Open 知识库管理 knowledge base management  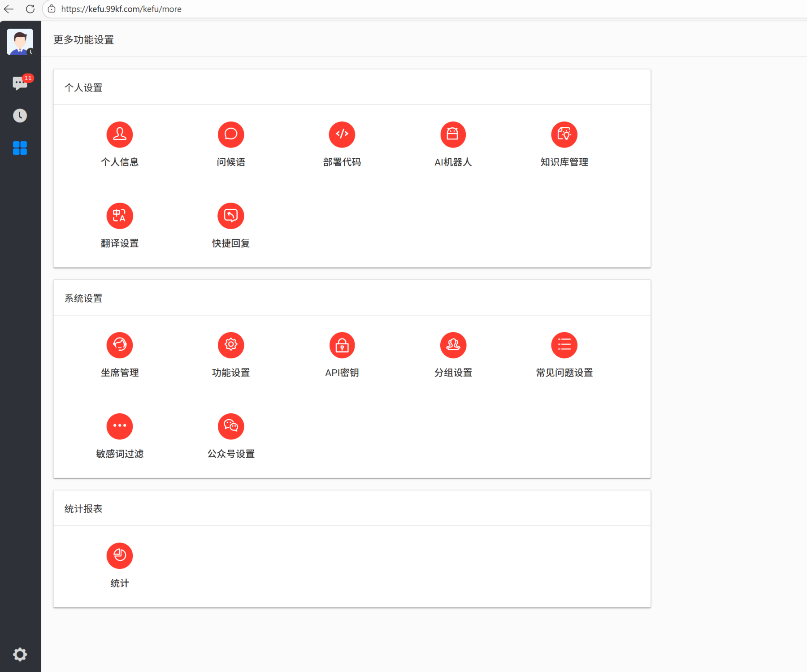564,134
